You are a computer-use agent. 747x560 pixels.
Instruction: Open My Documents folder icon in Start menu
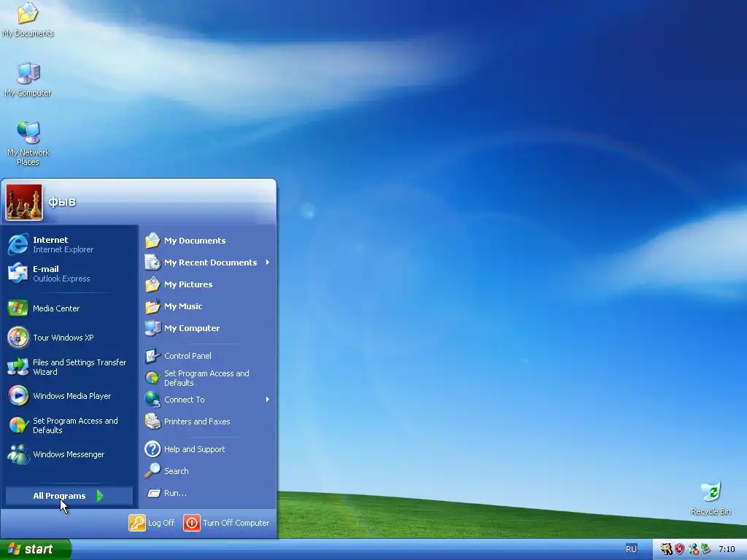152,241
